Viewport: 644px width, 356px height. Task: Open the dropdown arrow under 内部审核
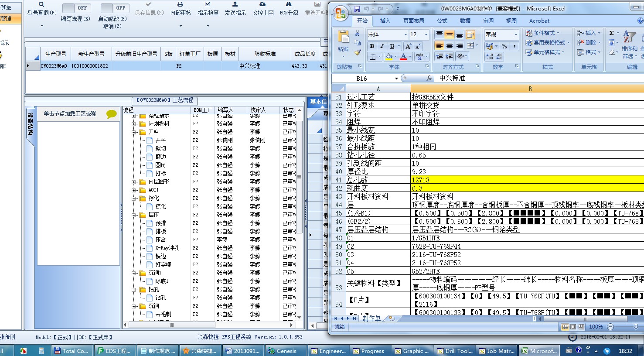click(x=181, y=26)
